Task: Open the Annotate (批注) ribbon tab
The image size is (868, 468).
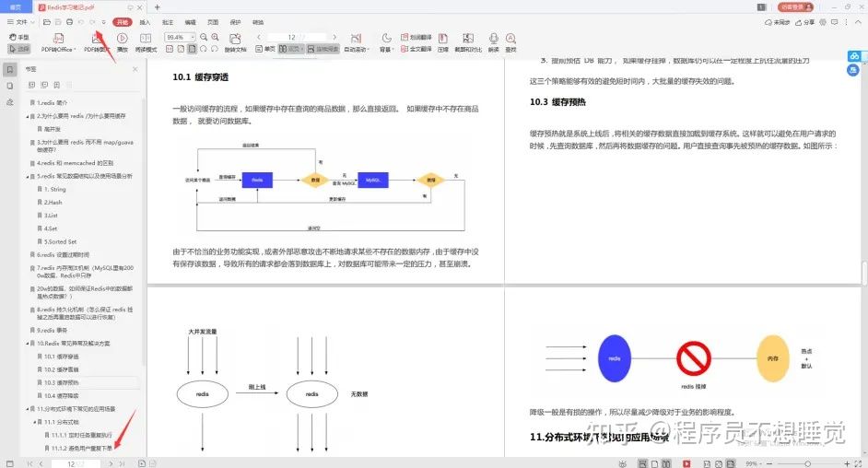Action: coord(168,22)
